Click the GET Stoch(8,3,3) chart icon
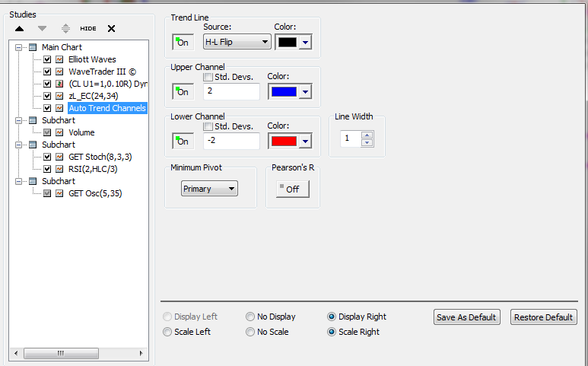 tap(59, 157)
